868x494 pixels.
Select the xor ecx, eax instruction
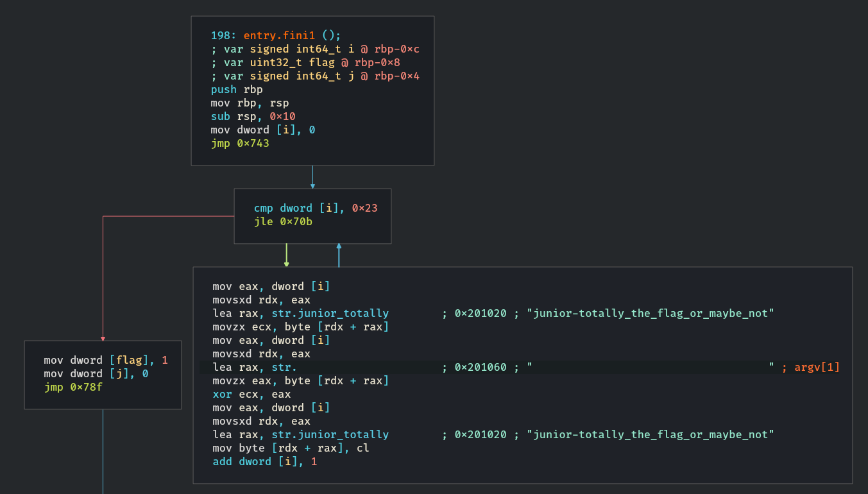click(251, 395)
